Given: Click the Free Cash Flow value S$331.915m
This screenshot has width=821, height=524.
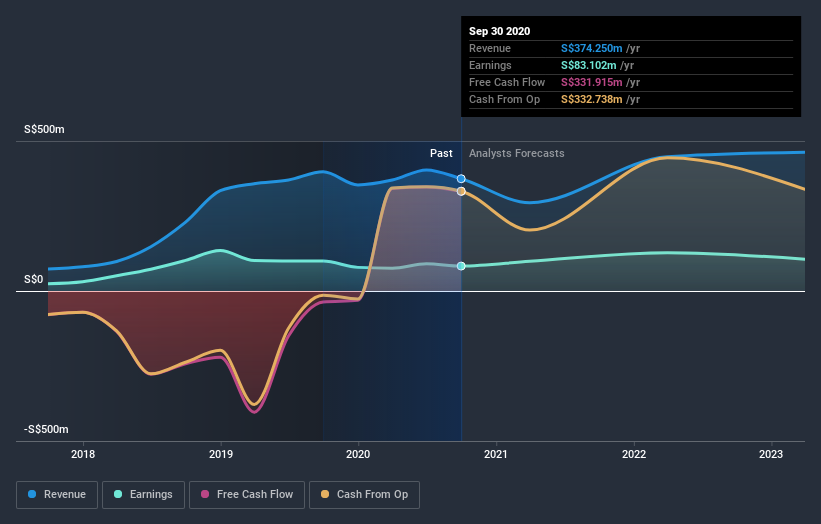Looking at the screenshot, I should [x=592, y=83].
